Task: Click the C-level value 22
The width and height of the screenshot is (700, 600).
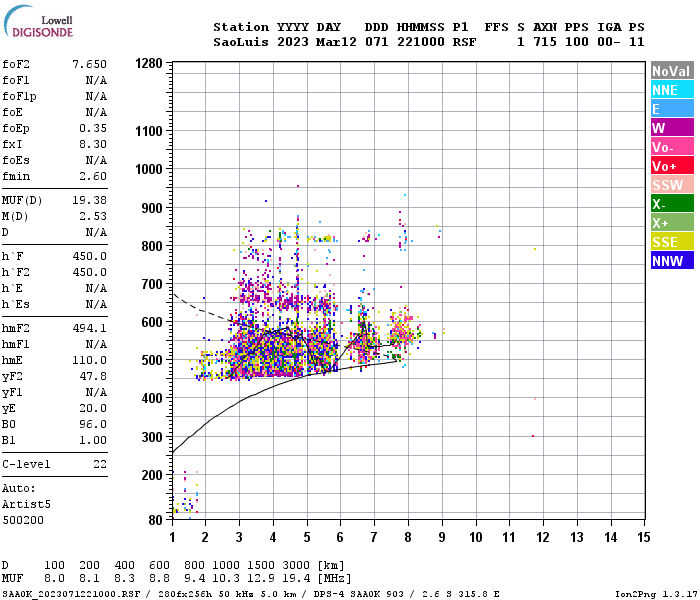Action: click(x=100, y=464)
